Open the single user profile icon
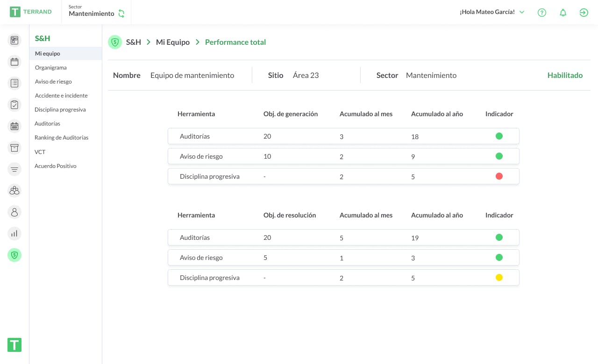The height and width of the screenshot is (364, 598). tap(14, 212)
